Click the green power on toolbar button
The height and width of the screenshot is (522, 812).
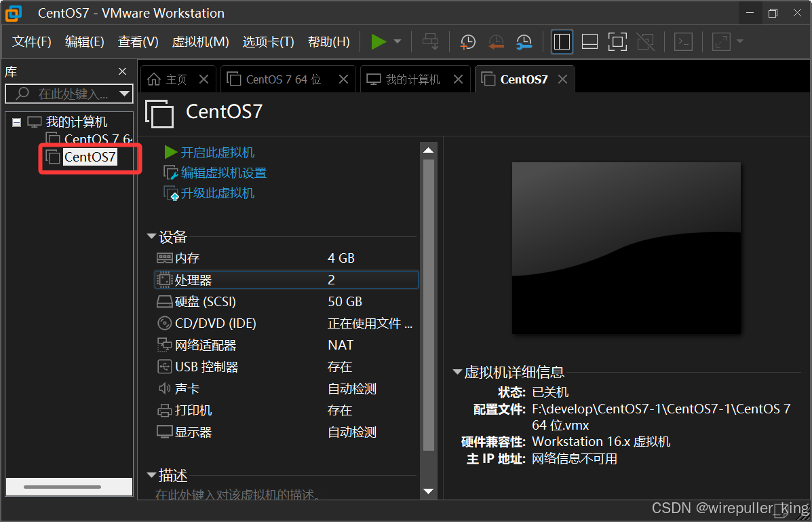coord(379,41)
